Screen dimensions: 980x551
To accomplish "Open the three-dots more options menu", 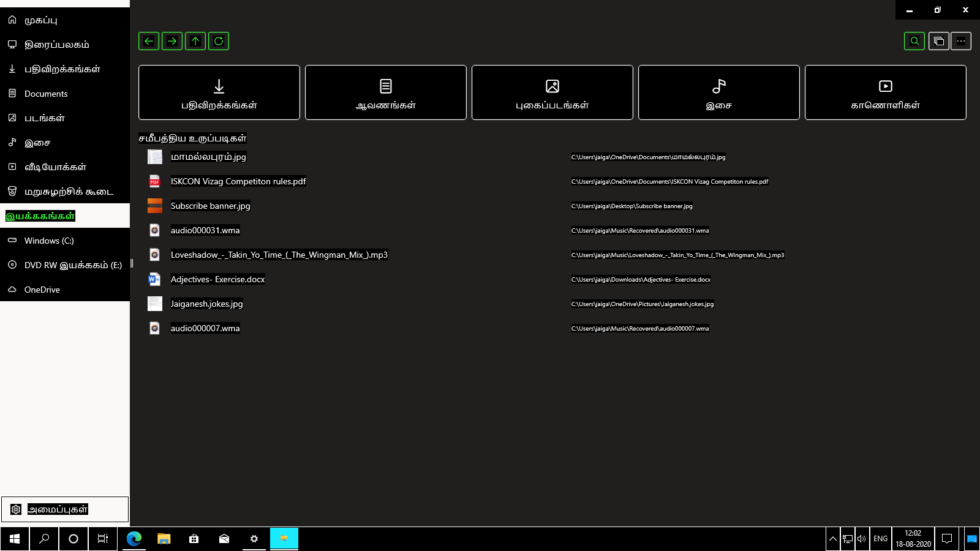I will (961, 41).
